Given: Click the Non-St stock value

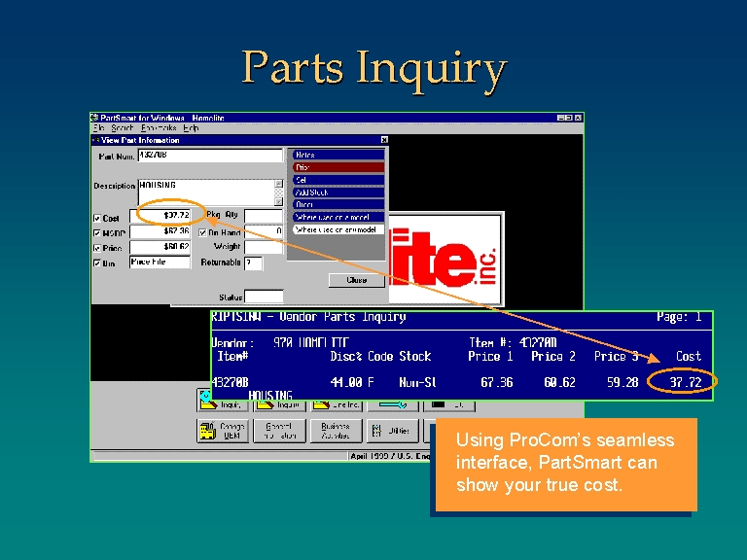Looking at the screenshot, I should click(418, 382).
